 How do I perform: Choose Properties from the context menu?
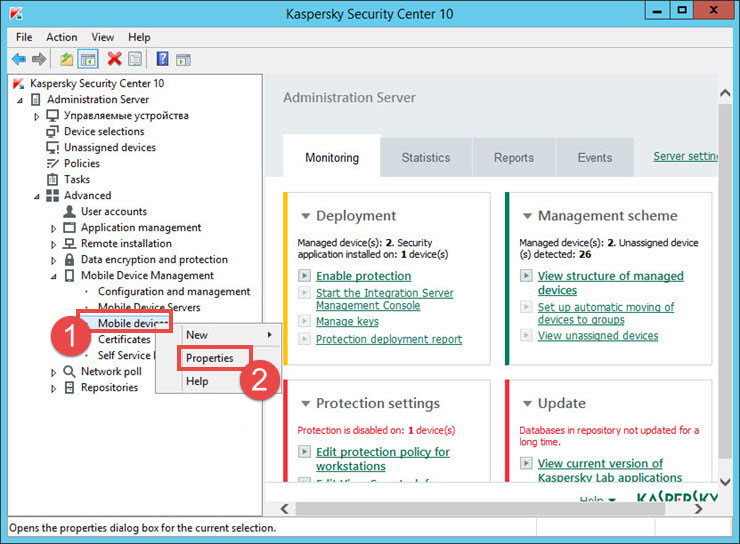[210, 358]
